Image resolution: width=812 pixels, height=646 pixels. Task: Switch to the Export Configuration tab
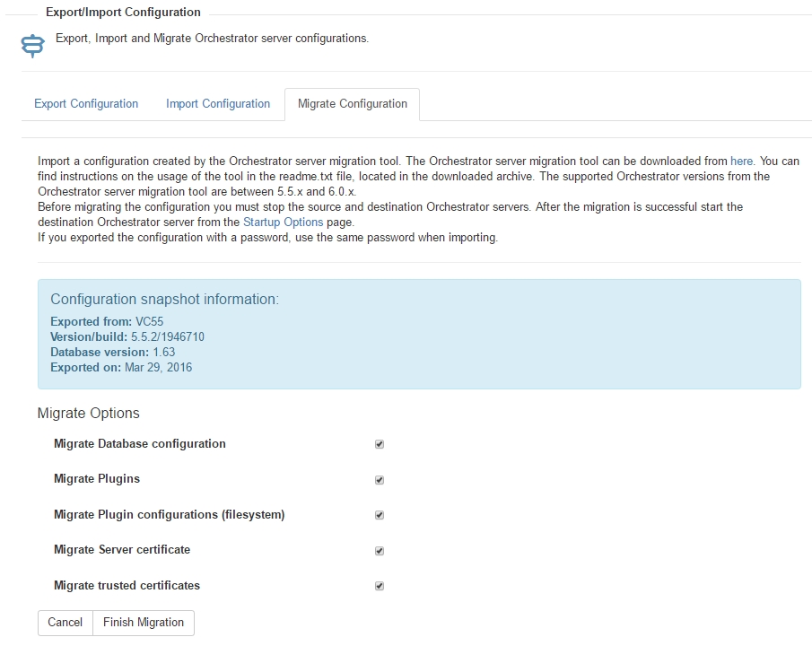click(86, 103)
